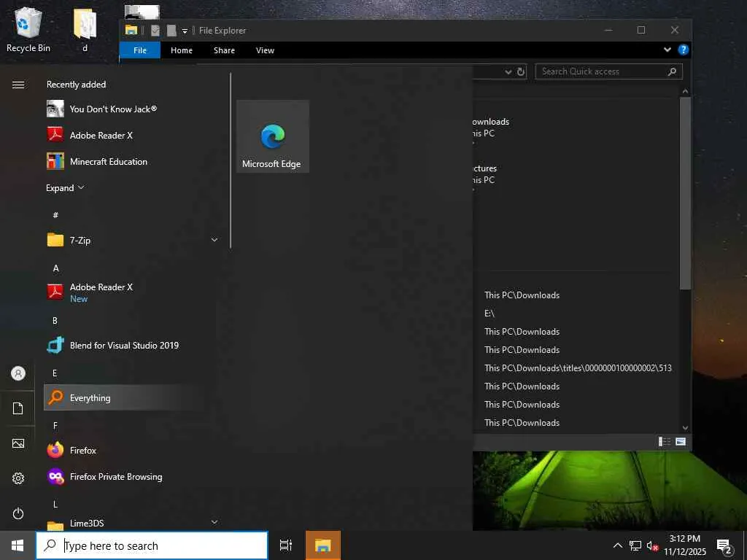This screenshot has height=560, width=747.
Task: Open the Action Center notifications
Action: [x=724, y=545]
